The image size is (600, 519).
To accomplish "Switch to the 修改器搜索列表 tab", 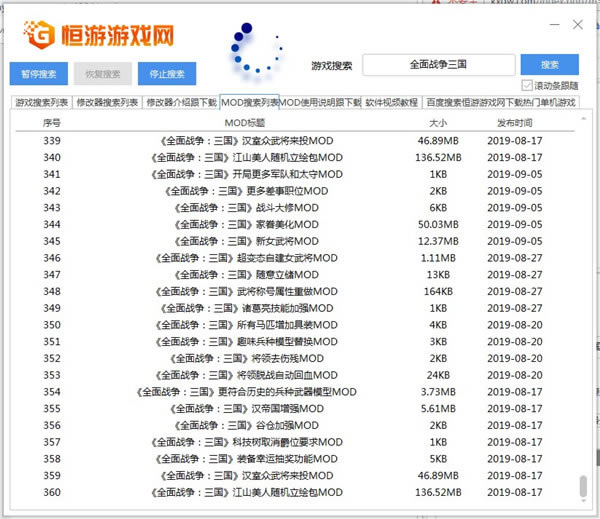I will coord(107,103).
